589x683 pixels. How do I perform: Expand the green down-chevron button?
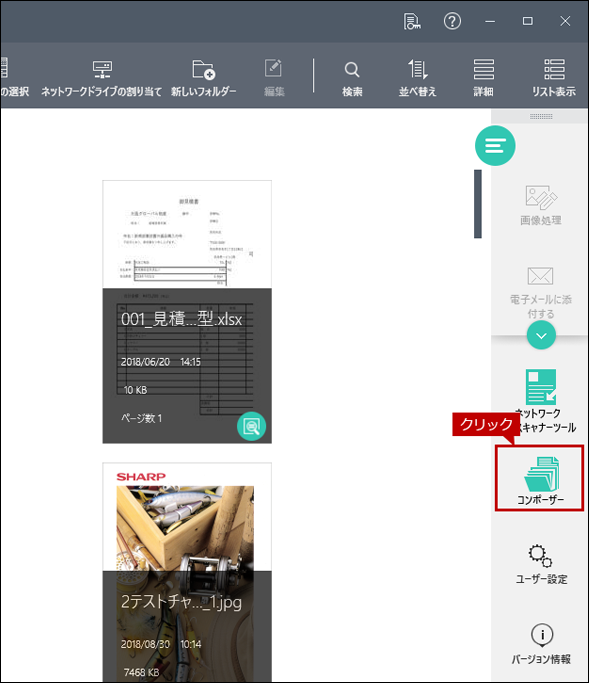[541, 335]
